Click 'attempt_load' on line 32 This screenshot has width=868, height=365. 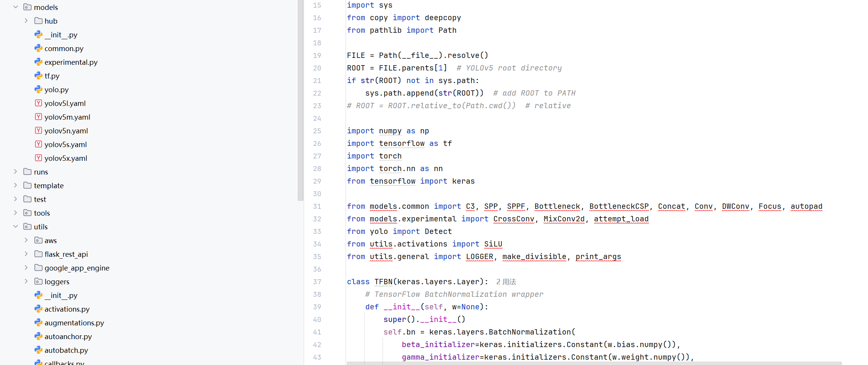click(621, 219)
